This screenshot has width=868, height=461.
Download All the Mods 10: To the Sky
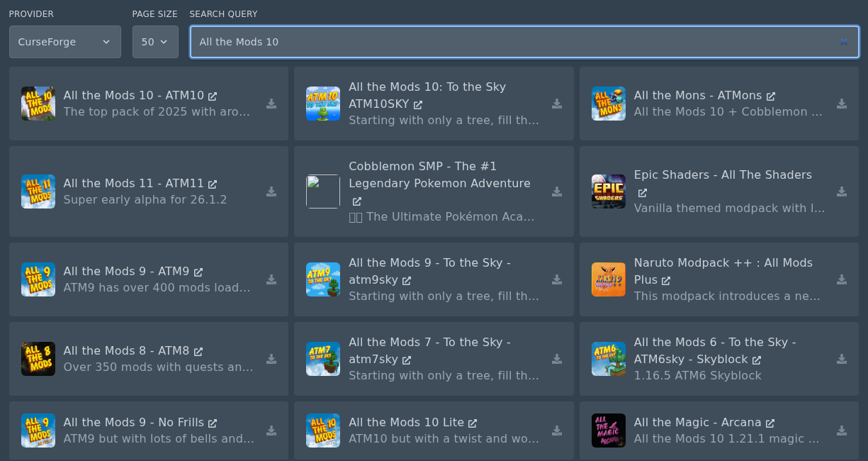pyautogui.click(x=557, y=104)
